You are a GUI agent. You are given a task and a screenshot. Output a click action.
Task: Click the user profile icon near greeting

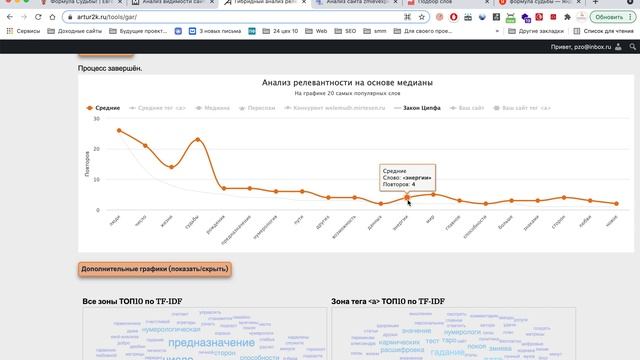tap(618, 47)
